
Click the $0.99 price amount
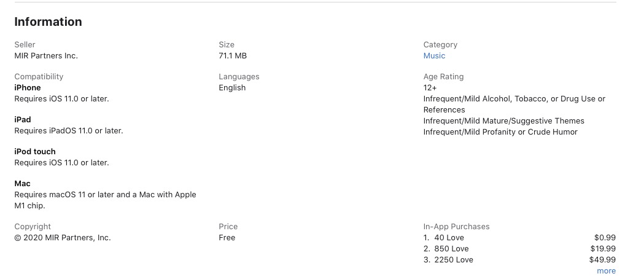tap(605, 238)
